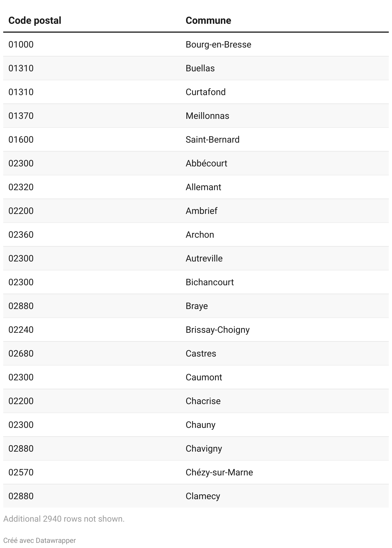Click postal code 02570
This screenshot has height=548, width=392.
tap(21, 472)
